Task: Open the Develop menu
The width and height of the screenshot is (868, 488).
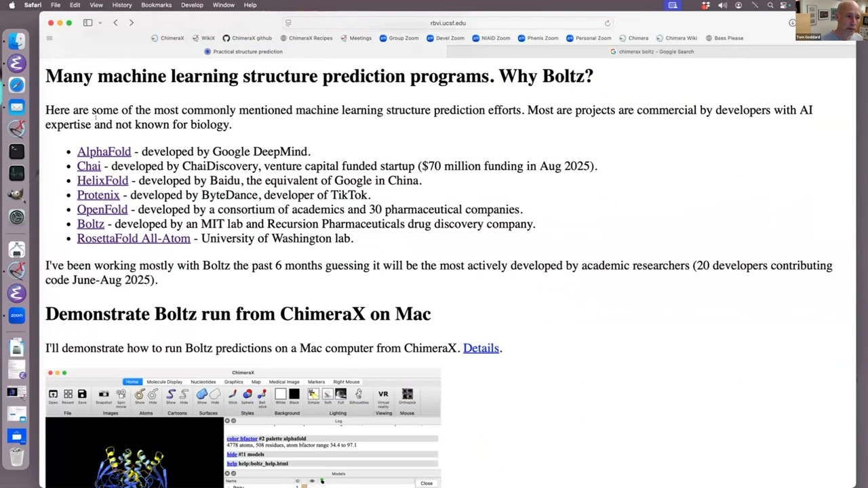Action: 192,5
